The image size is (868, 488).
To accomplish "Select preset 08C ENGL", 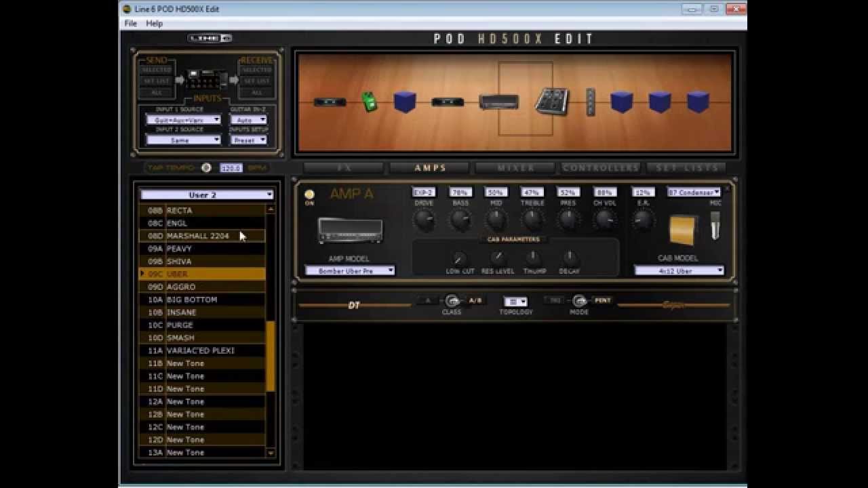I will (202, 223).
